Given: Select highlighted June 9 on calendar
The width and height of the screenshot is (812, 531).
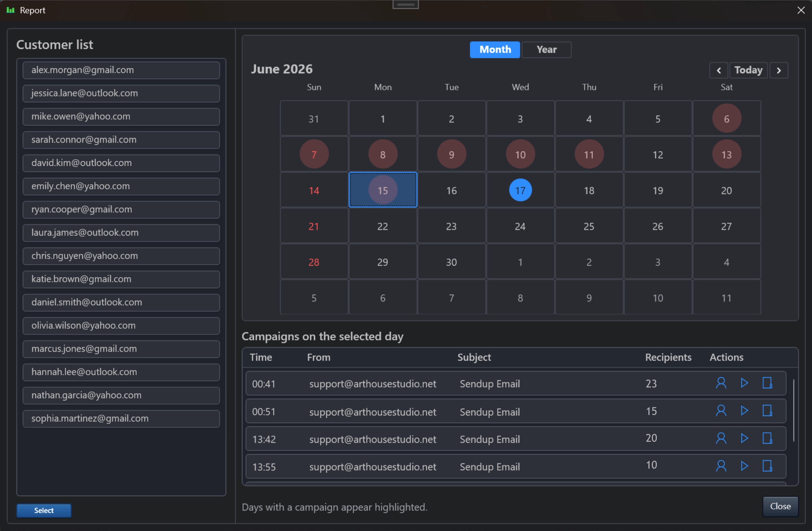Looking at the screenshot, I should [x=451, y=154].
